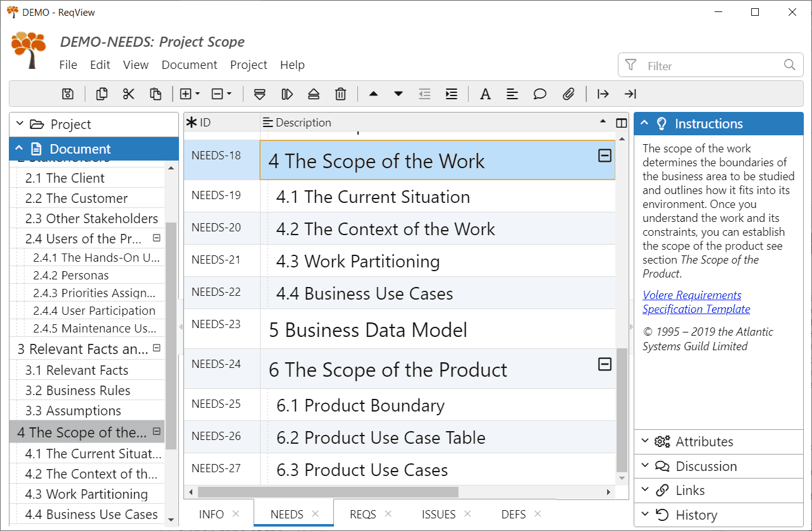Close the ISSUES tab
812x531 pixels.
point(467,513)
